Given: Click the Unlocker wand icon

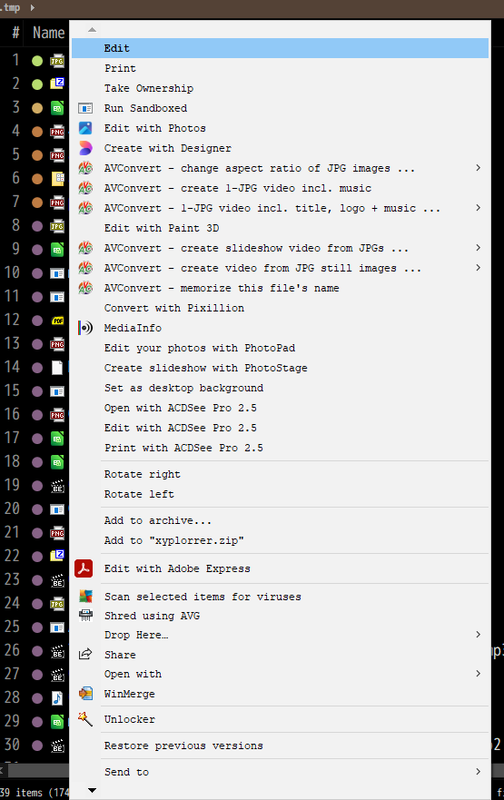Looking at the screenshot, I should (x=85, y=719).
